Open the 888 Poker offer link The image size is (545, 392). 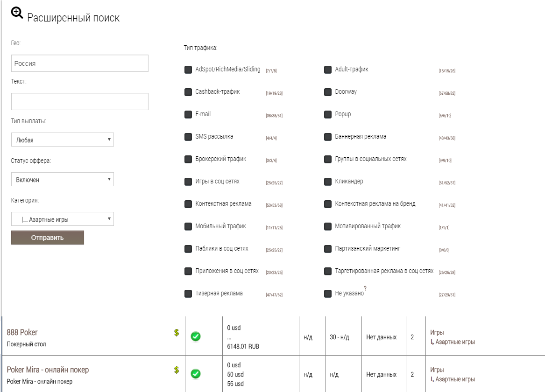point(22,332)
